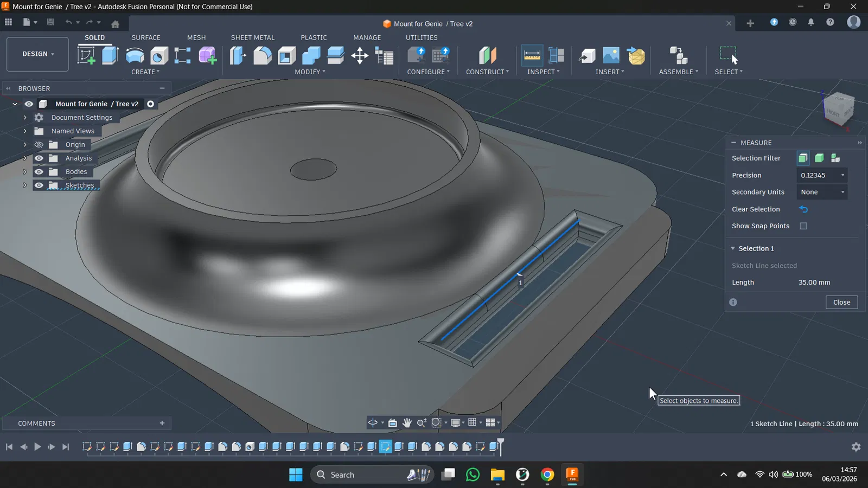Show the hidden Origin folder
The height and width of the screenshot is (488, 868).
click(x=39, y=145)
